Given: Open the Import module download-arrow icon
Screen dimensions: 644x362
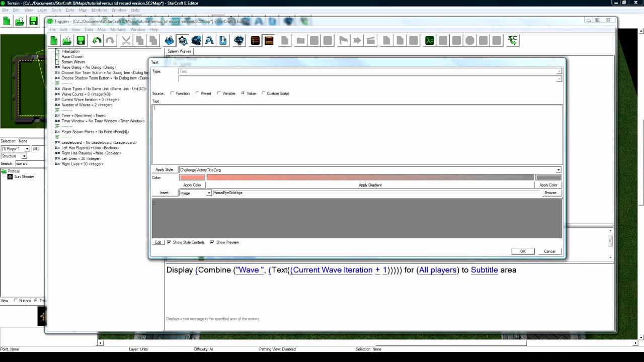Looking at the screenshot, I should coord(223,41).
